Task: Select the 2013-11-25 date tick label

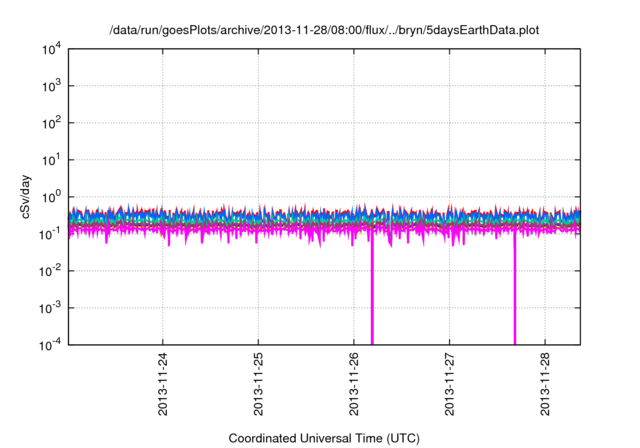Action: (x=258, y=385)
